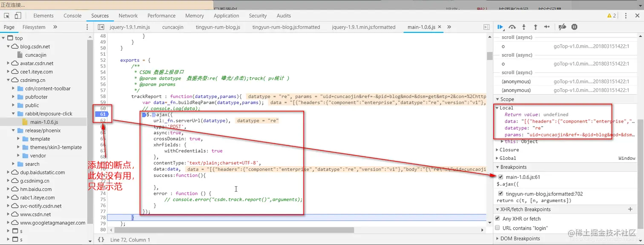Close the main-1.0.6.js editor tab
Image resolution: width=644 pixels, height=245 pixels.
click(x=440, y=27)
